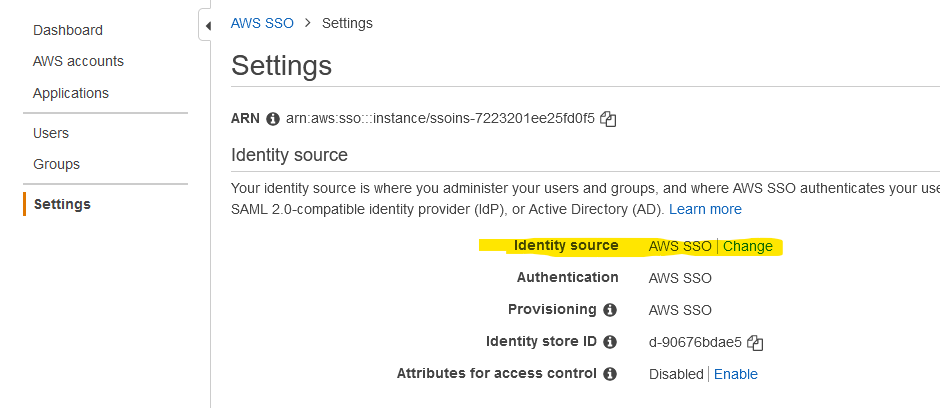
Task: Click the Provisioning field label
Action: point(552,310)
